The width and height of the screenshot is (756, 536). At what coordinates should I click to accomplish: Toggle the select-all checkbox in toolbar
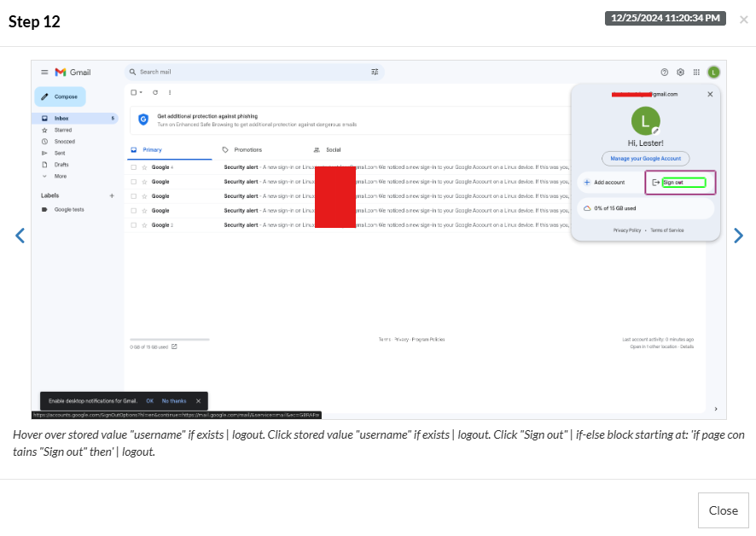(133, 92)
